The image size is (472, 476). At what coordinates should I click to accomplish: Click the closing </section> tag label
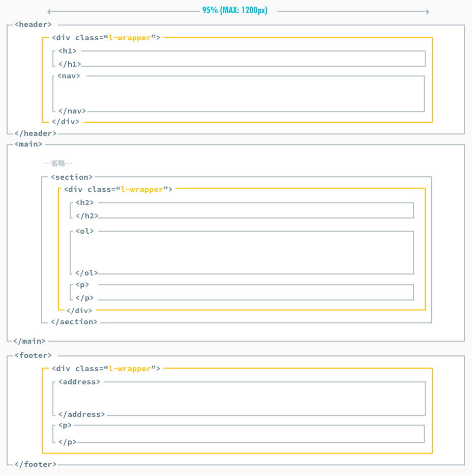click(x=74, y=322)
